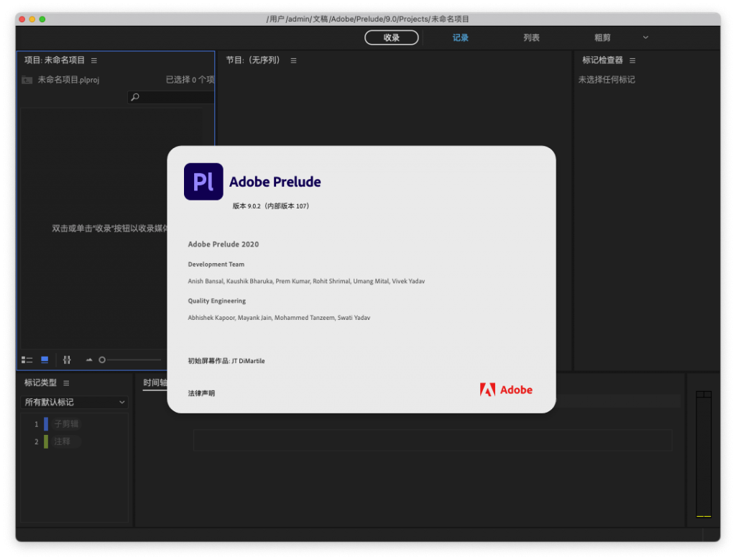This screenshot has height=560, width=736.
Task: Minimize the window with the yellow button
Action: tap(32, 19)
